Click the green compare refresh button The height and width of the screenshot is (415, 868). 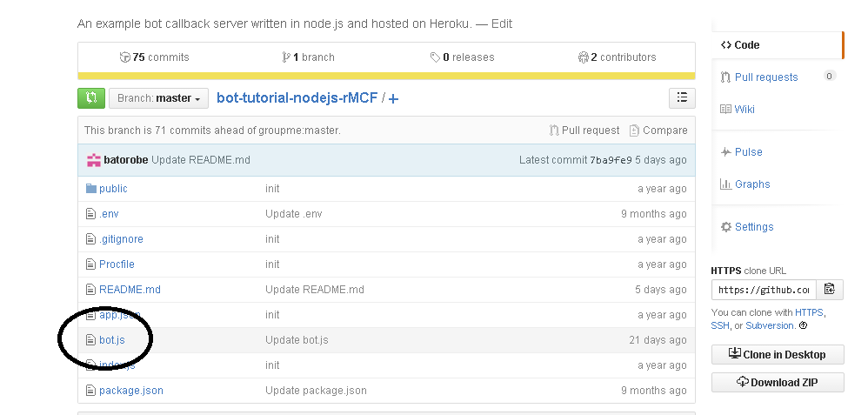point(91,98)
